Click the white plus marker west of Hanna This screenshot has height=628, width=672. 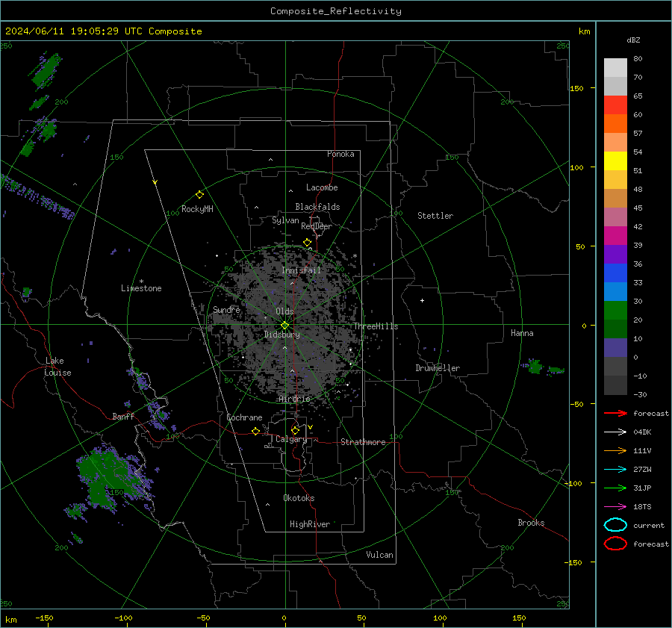click(x=422, y=300)
